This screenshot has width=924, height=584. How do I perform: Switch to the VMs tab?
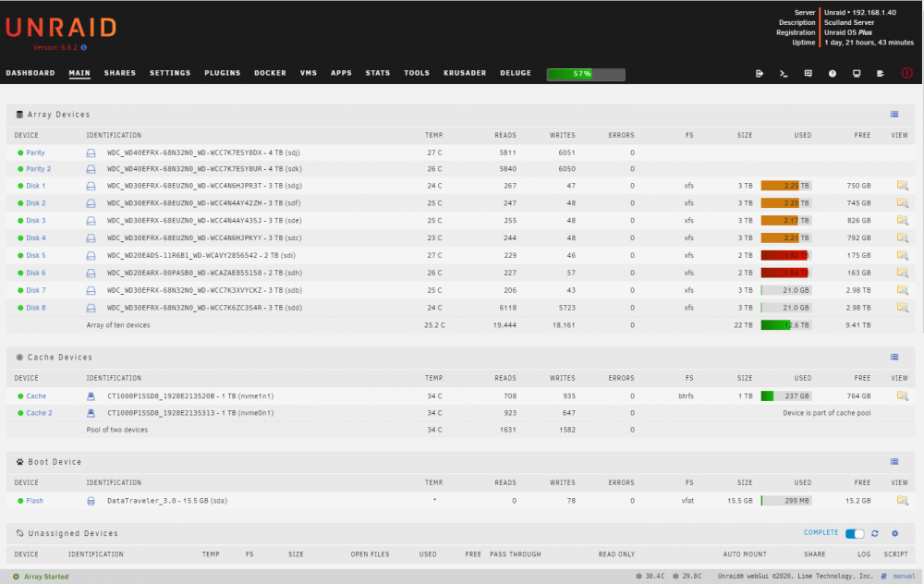309,73
